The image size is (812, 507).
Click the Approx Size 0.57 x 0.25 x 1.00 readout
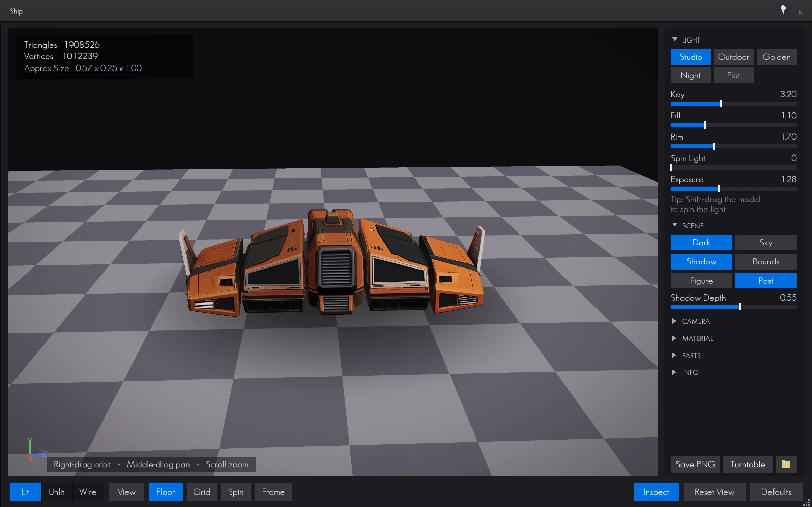tap(83, 68)
